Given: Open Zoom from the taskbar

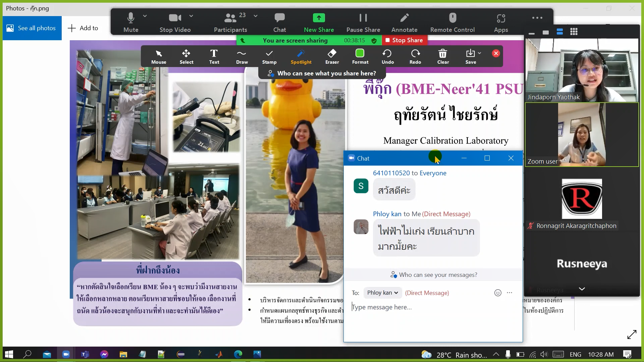Looking at the screenshot, I should pos(66,354).
